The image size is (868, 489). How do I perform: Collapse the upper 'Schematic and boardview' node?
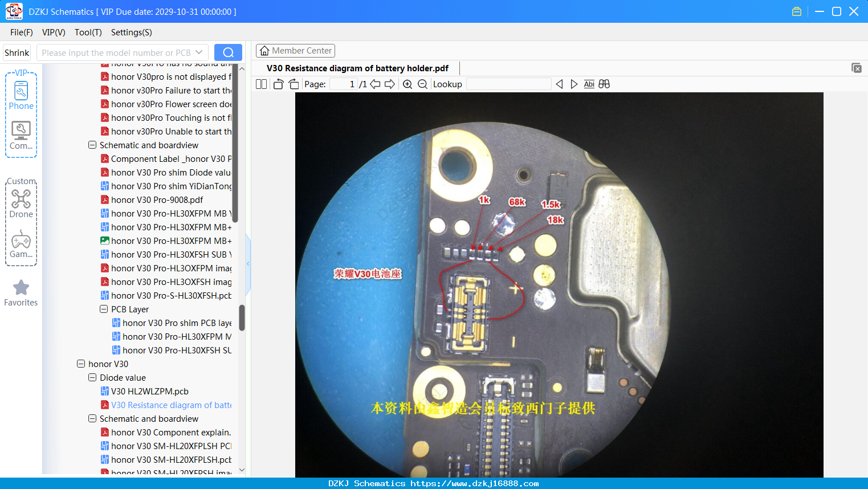click(92, 145)
